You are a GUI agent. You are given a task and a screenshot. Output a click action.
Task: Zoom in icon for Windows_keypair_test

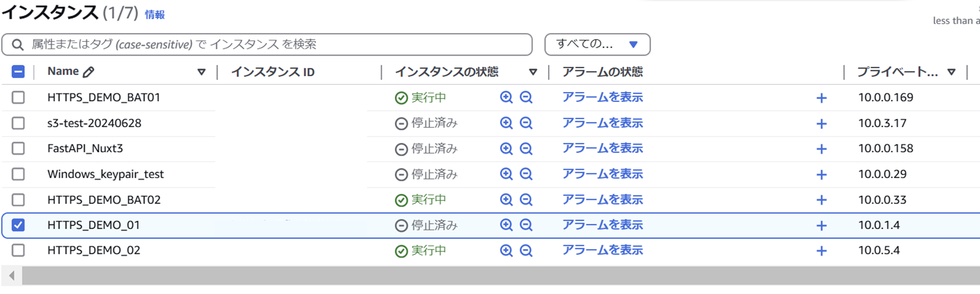(x=506, y=174)
